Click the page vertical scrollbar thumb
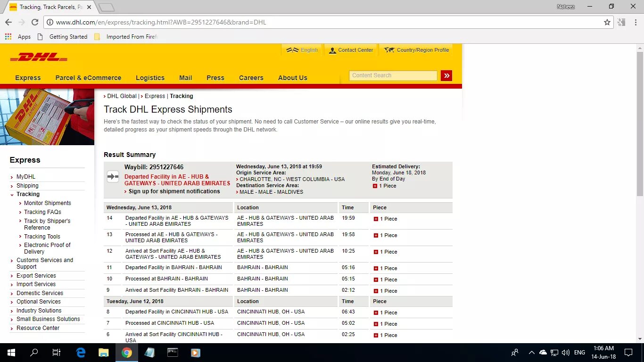The width and height of the screenshot is (644, 362). [640, 124]
